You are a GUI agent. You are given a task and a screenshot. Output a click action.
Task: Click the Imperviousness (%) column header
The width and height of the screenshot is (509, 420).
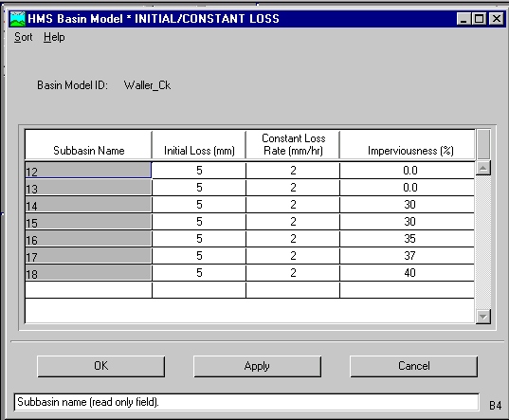(407, 144)
